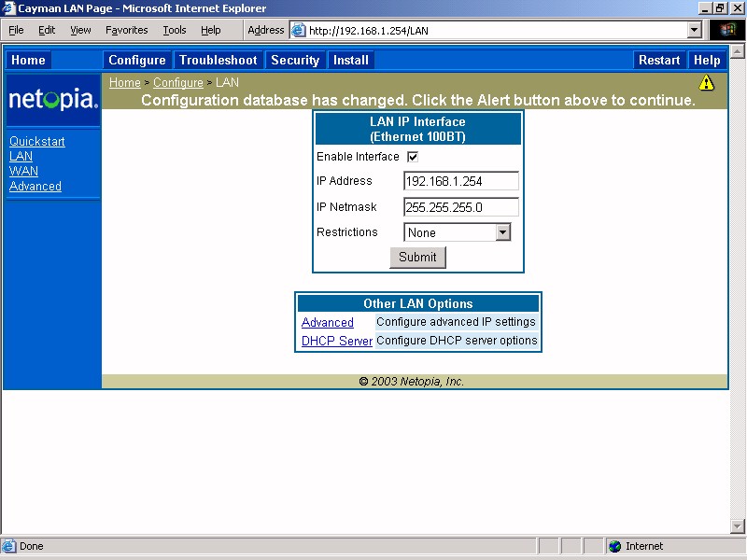Image resolution: width=747 pixels, height=560 pixels.
Task: Open the View menu
Action: pos(80,31)
